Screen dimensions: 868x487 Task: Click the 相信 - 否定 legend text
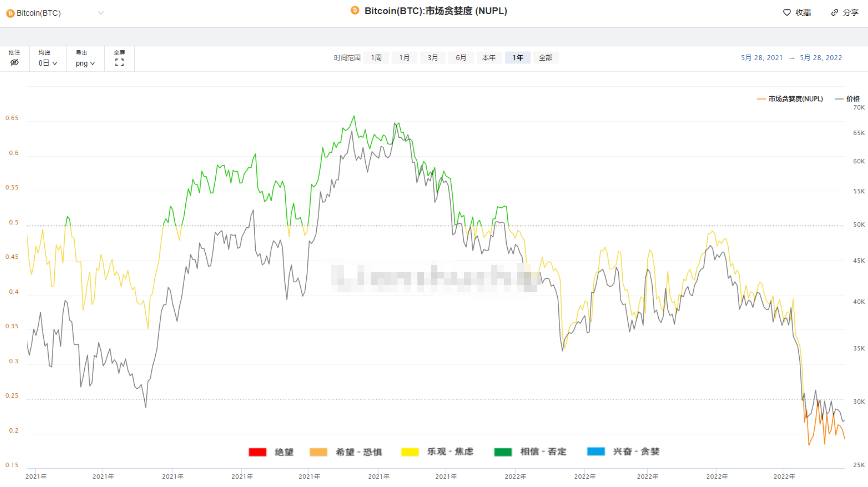tap(544, 452)
